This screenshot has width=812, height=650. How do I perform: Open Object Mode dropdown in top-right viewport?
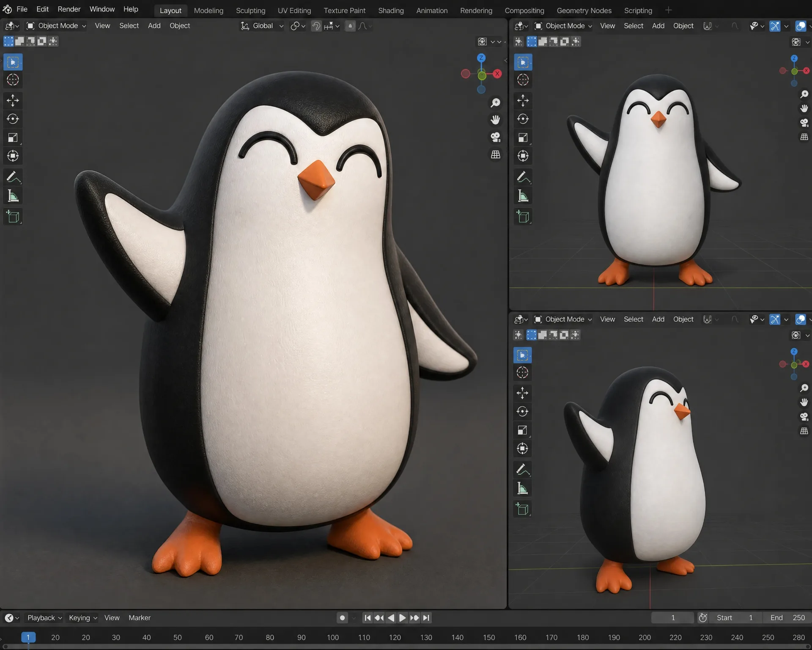(563, 26)
